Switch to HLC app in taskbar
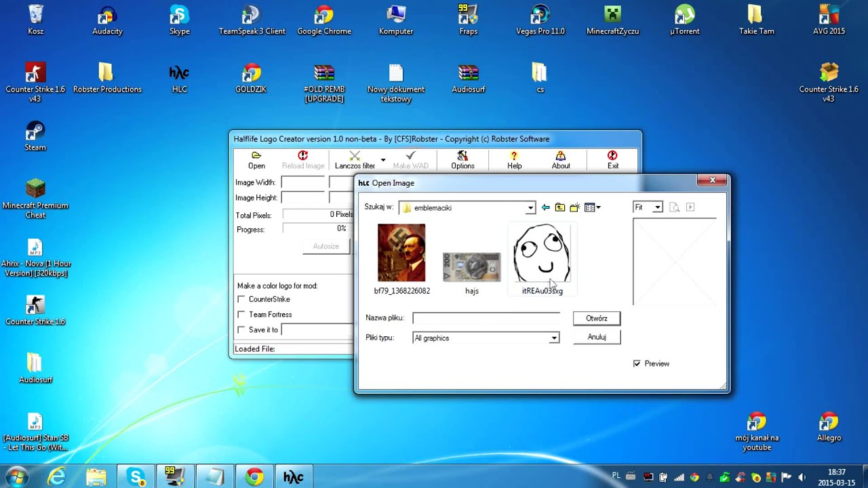Screen dimensions: 868x488 coord(294,477)
